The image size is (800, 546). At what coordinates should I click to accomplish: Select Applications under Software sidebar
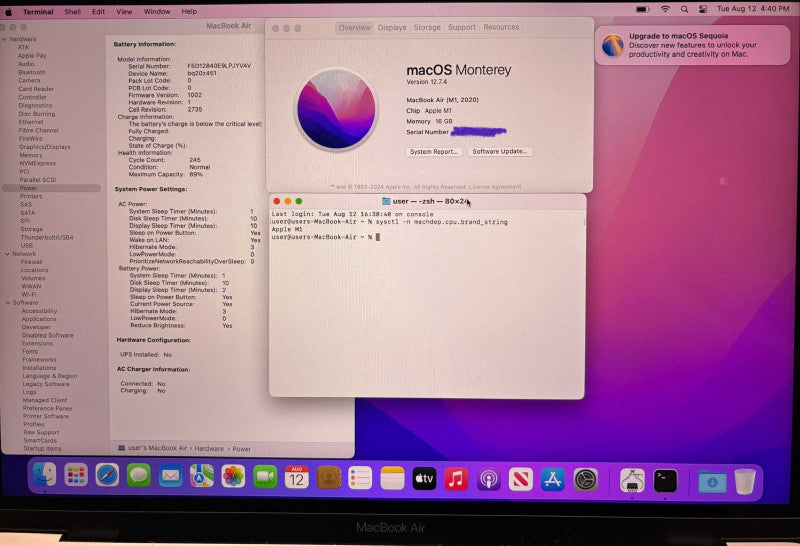pos(39,319)
